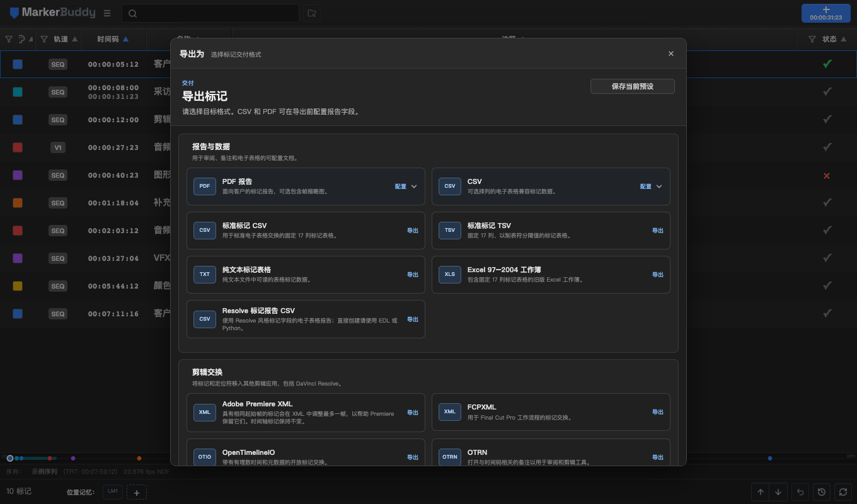The image size is (857, 504).
Task: Click the undo icon in the bottom bar
Action: [x=800, y=492]
